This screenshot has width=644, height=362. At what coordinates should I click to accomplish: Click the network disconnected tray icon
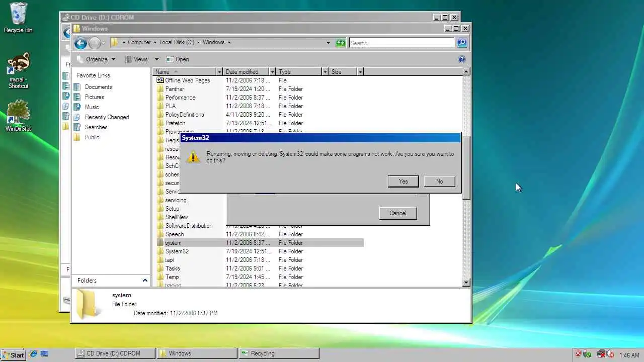[601, 354]
